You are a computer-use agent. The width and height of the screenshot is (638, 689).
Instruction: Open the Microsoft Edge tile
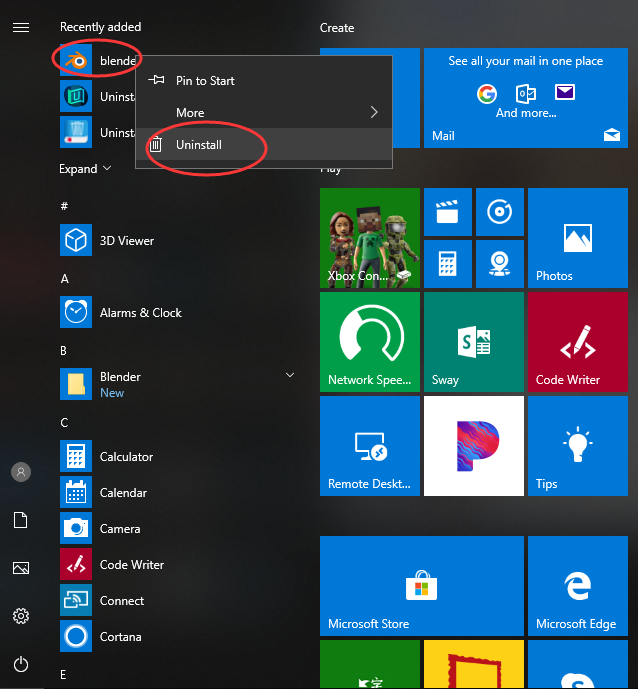578,586
